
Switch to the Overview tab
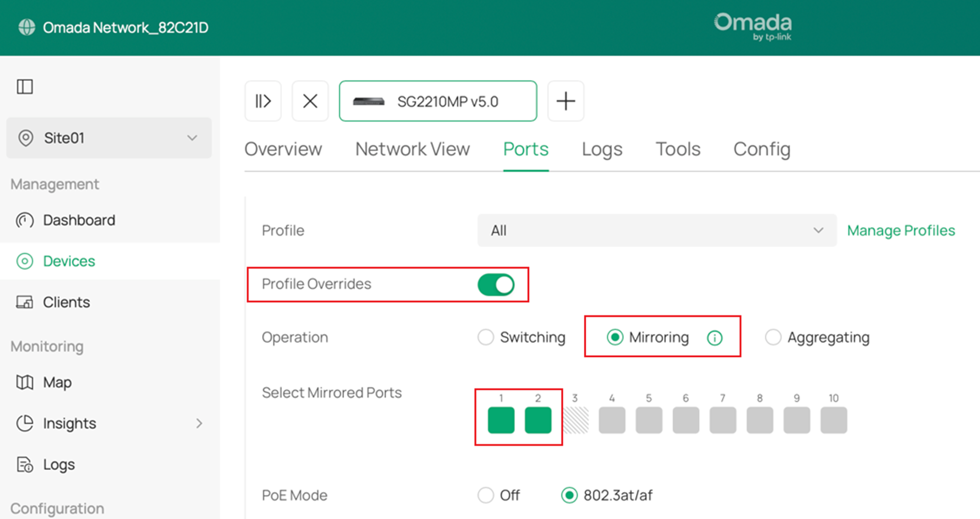(x=283, y=149)
